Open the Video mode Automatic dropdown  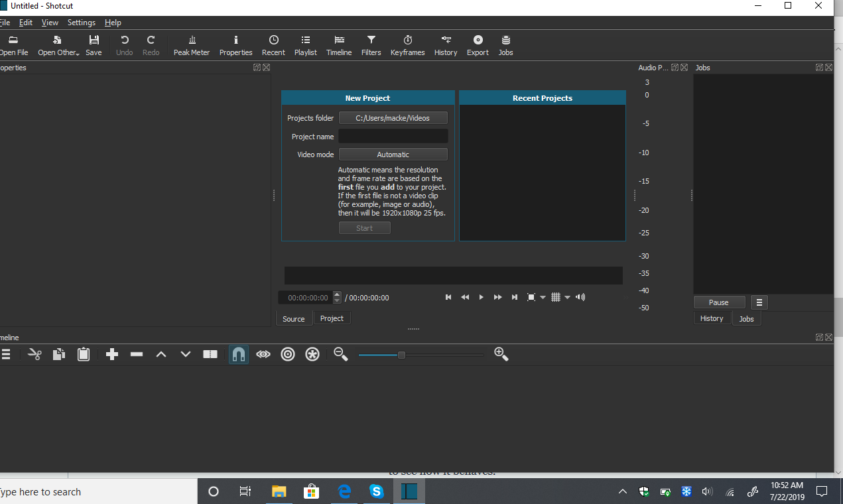[x=393, y=155]
